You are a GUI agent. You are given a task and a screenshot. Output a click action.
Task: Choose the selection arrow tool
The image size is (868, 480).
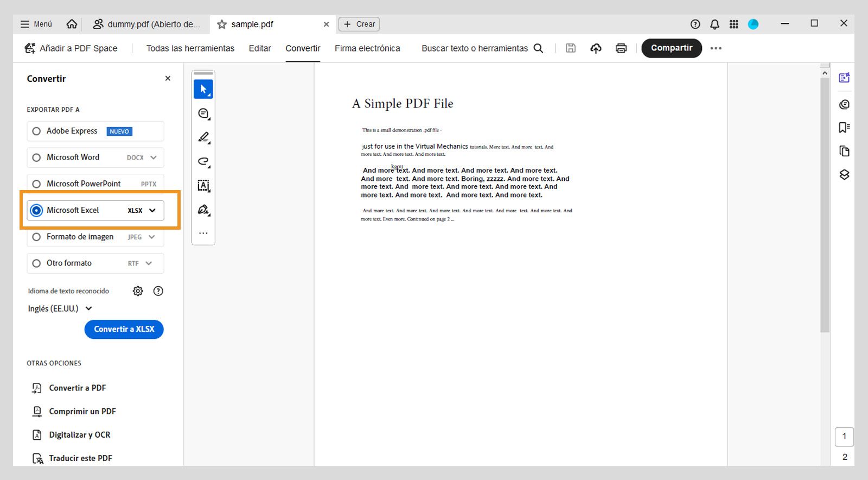tap(203, 89)
